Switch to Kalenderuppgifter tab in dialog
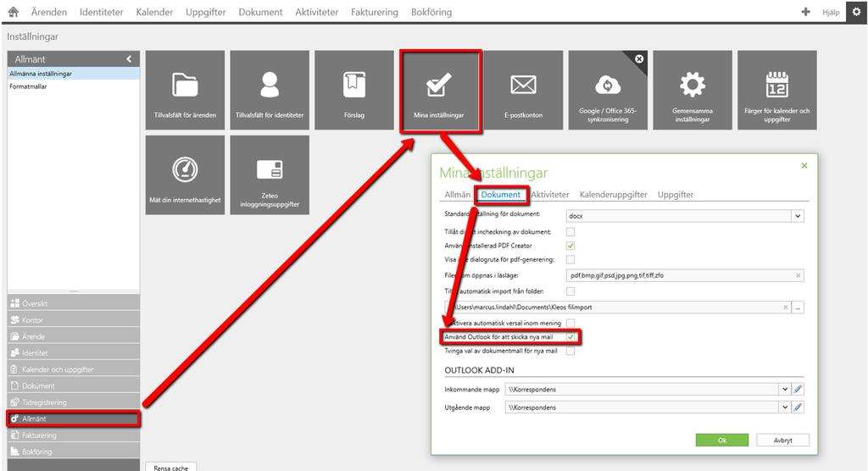 tap(614, 194)
